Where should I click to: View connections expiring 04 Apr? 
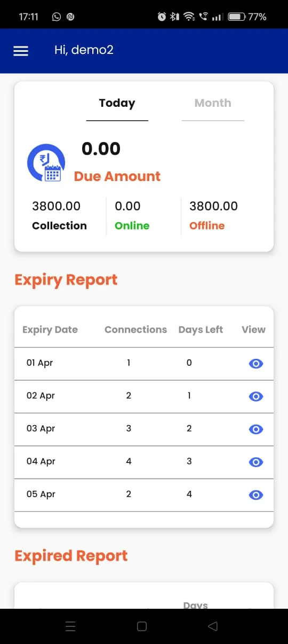[x=256, y=462]
